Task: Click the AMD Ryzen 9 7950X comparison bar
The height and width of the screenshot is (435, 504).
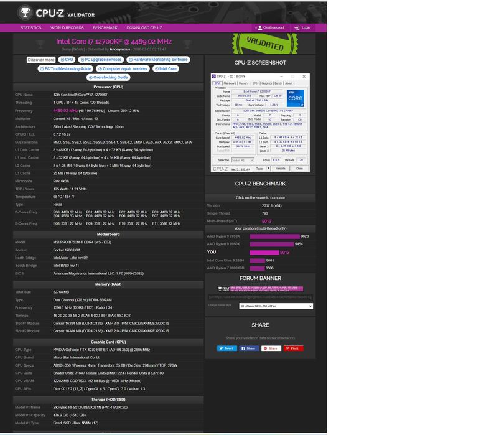Action: click(x=274, y=236)
